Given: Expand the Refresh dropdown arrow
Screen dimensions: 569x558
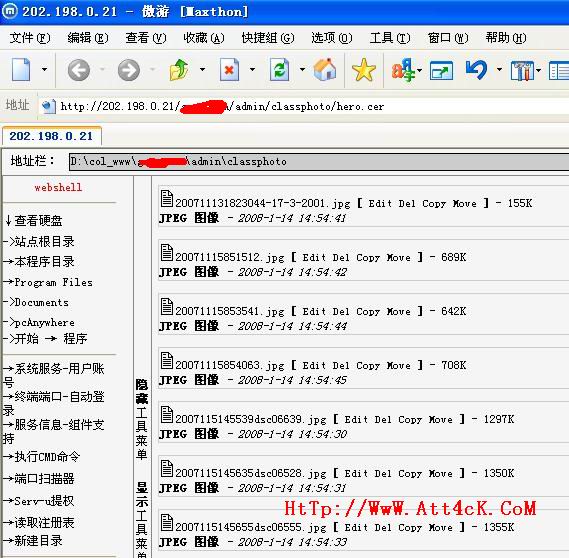Looking at the screenshot, I should click(x=302, y=69).
